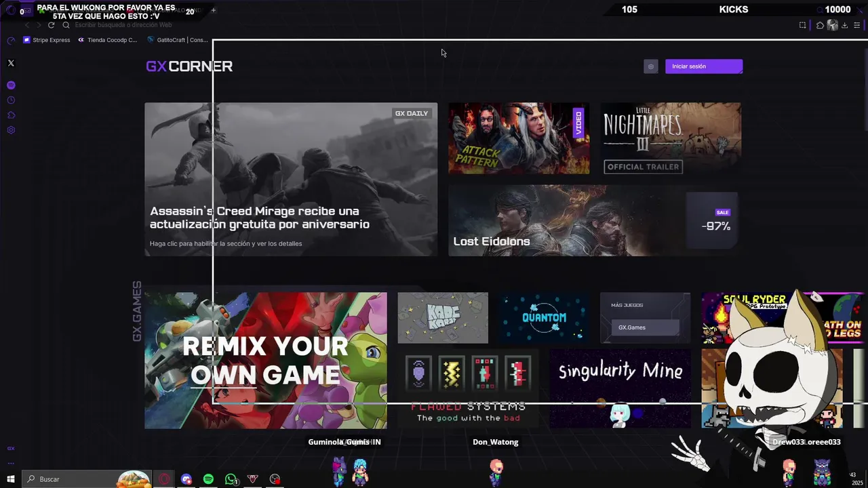Viewport: 868px width, 488px height.
Task: Open Spotify from the Windows taskbar
Action: tap(208, 479)
